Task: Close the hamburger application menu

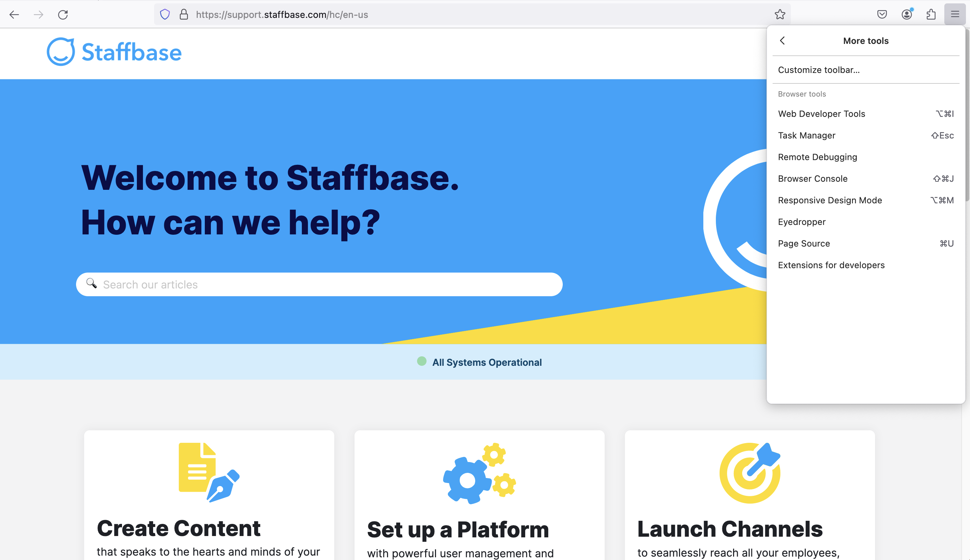Action: coord(955,15)
